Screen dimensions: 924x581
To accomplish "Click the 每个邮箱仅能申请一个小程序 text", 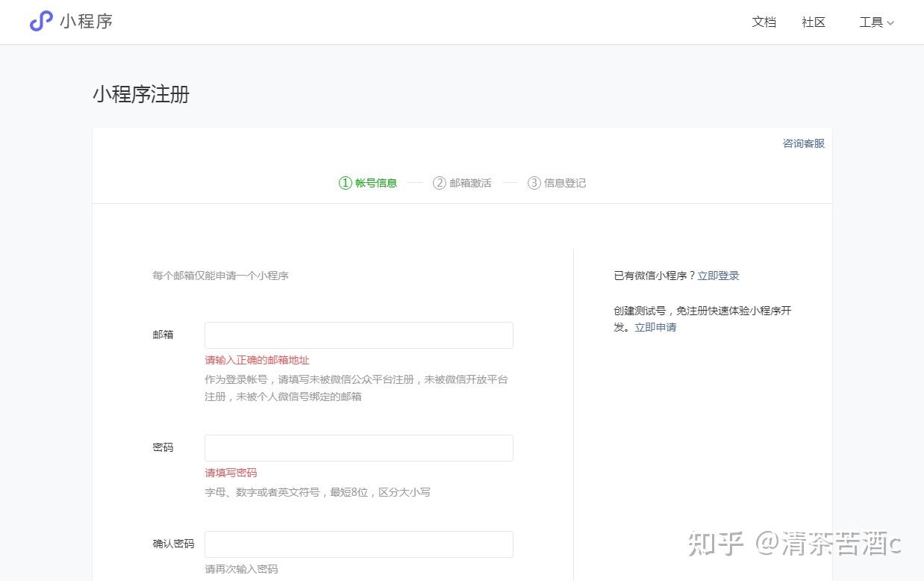I will pos(221,276).
